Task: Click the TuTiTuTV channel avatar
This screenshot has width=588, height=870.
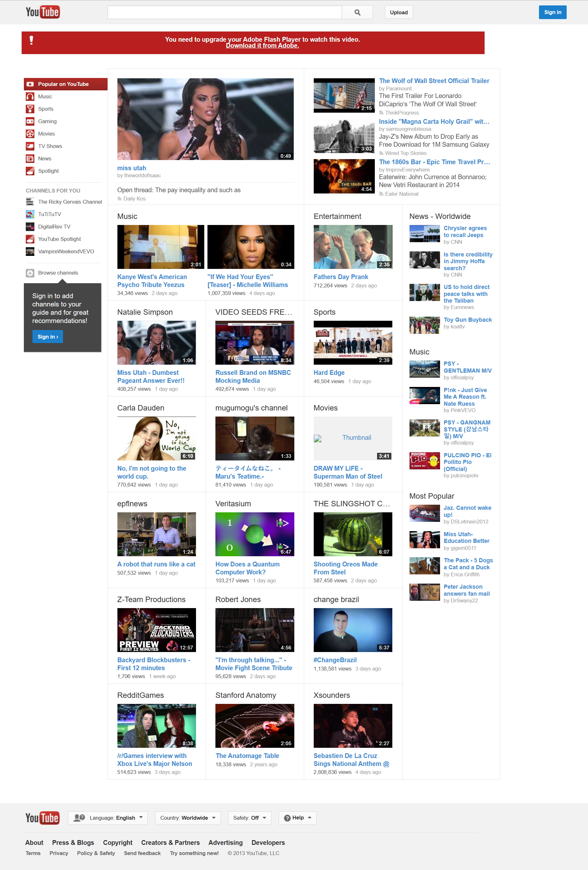Action: pos(30,214)
